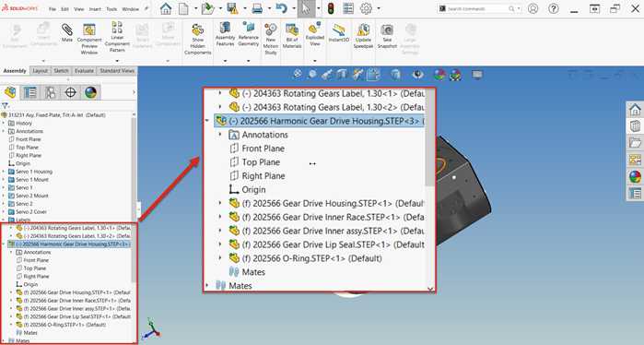
Task: Undo the last action
Action: tap(282, 8)
